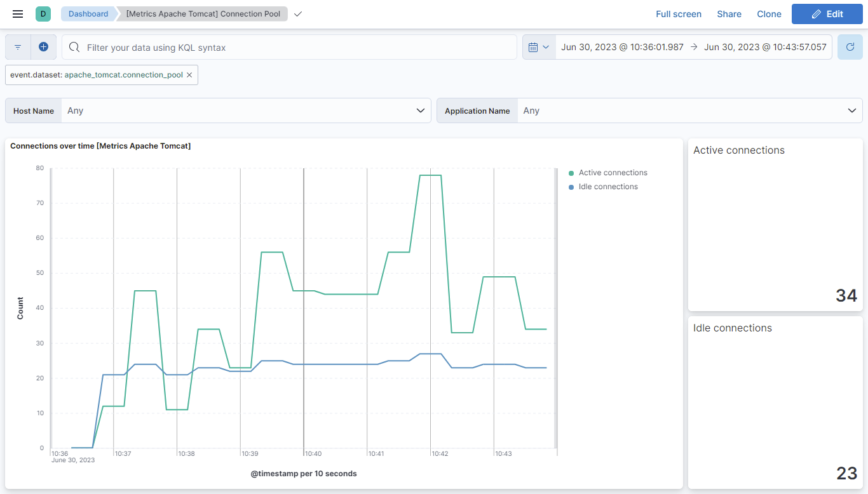Click the green D space avatar icon
The width and height of the screenshot is (868, 494).
pyautogui.click(x=42, y=13)
